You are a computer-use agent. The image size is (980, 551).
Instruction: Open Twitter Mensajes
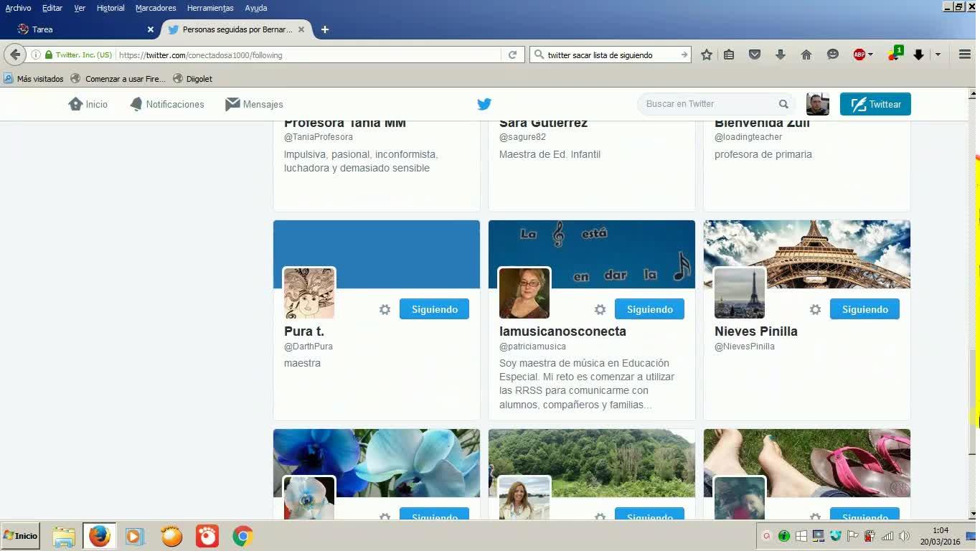254,104
